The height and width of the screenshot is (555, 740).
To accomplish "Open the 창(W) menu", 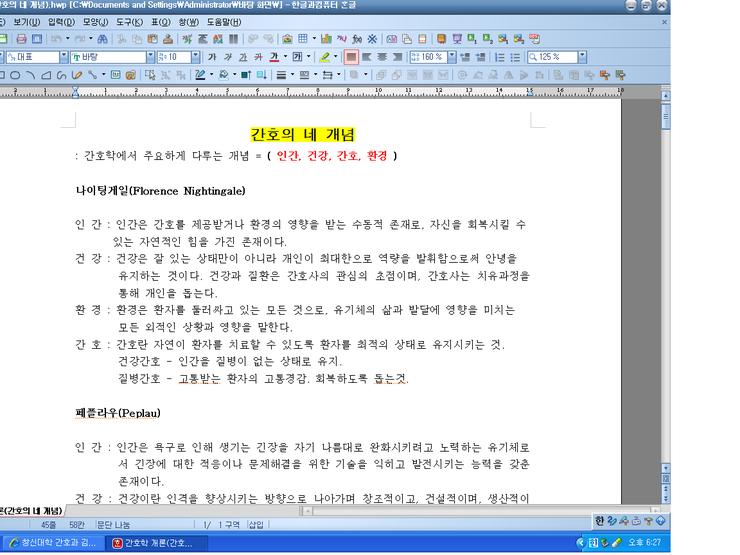I will (189, 22).
